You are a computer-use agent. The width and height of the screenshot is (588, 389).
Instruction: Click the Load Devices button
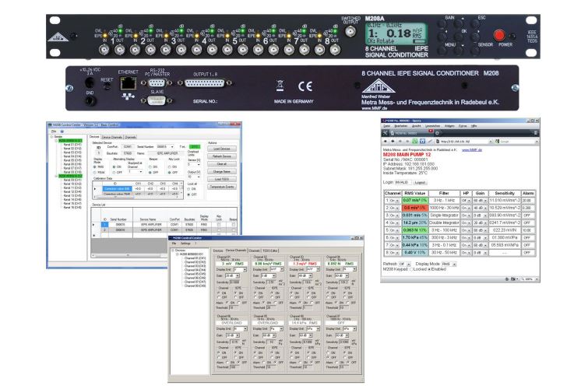tap(222, 149)
